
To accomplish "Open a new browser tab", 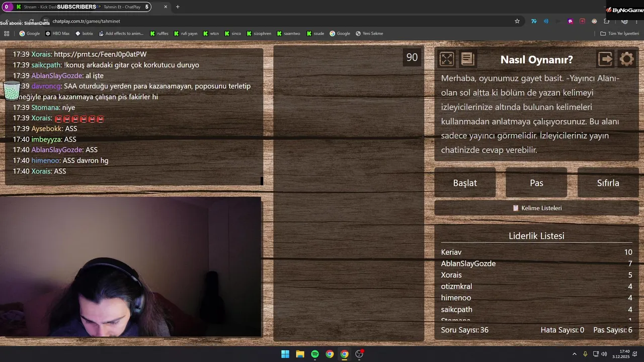I will click(x=178, y=7).
